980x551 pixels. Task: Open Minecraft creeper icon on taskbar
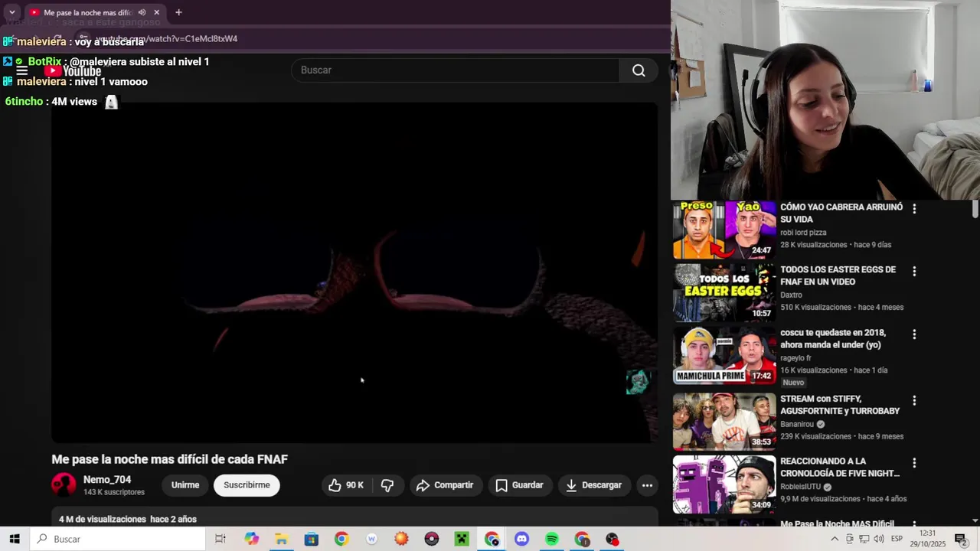pyautogui.click(x=462, y=539)
